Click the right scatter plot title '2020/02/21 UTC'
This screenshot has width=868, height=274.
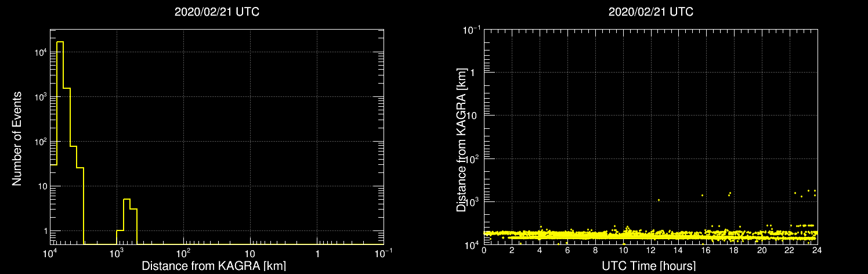[x=650, y=12]
